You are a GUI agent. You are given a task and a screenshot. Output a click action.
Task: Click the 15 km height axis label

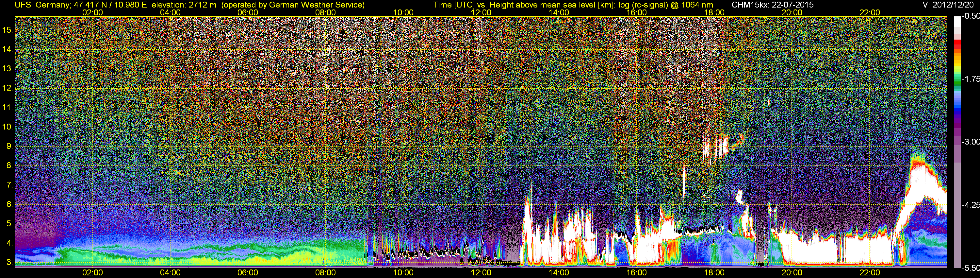(7, 30)
